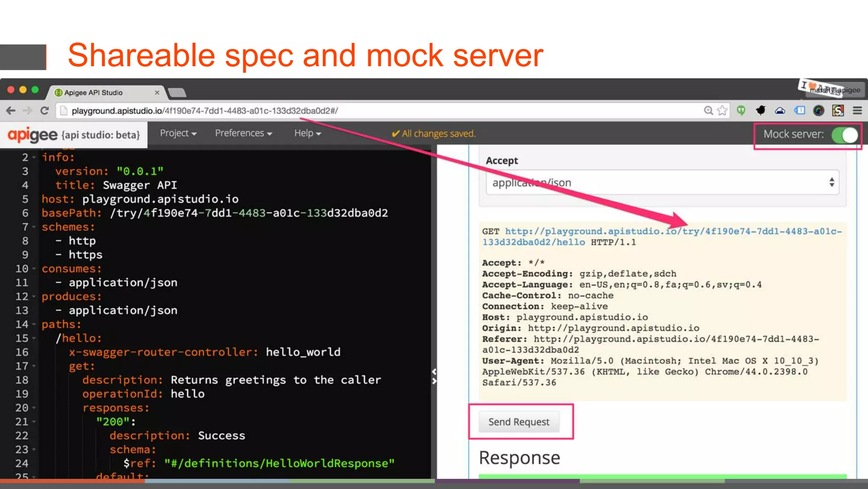Collapse the consumes fold arrow on line 10
Viewport: 868px width, 489px height.
(x=34, y=268)
